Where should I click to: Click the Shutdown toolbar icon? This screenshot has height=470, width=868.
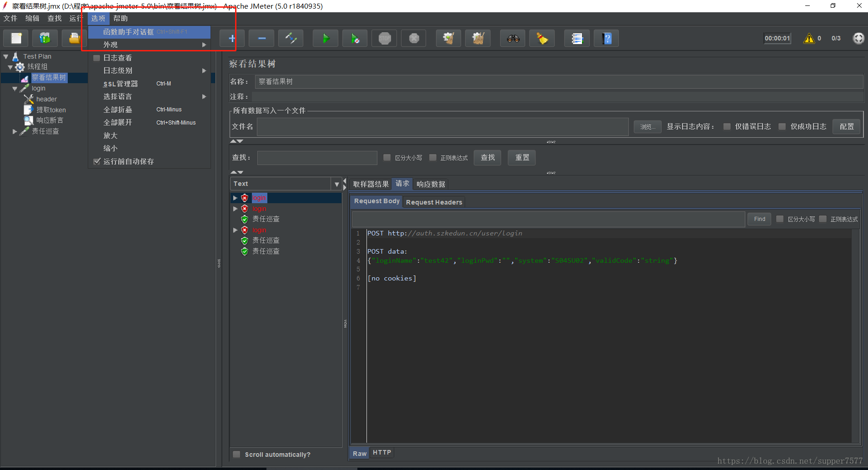click(x=414, y=38)
